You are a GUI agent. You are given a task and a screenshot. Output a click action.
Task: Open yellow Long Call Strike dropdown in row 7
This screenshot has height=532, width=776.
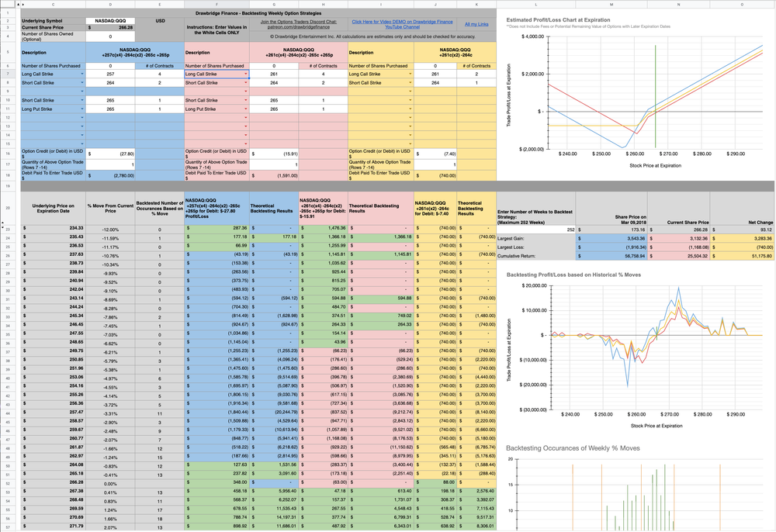[411, 74]
